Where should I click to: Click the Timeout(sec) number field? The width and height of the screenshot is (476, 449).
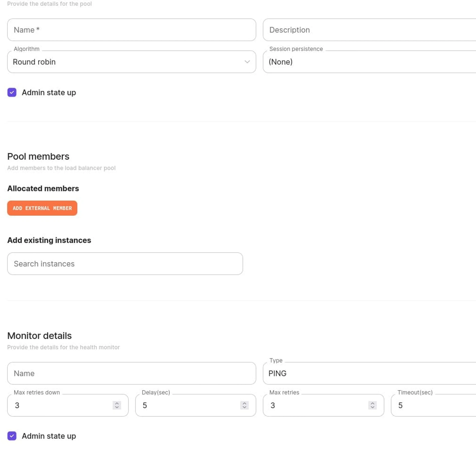[x=433, y=405]
